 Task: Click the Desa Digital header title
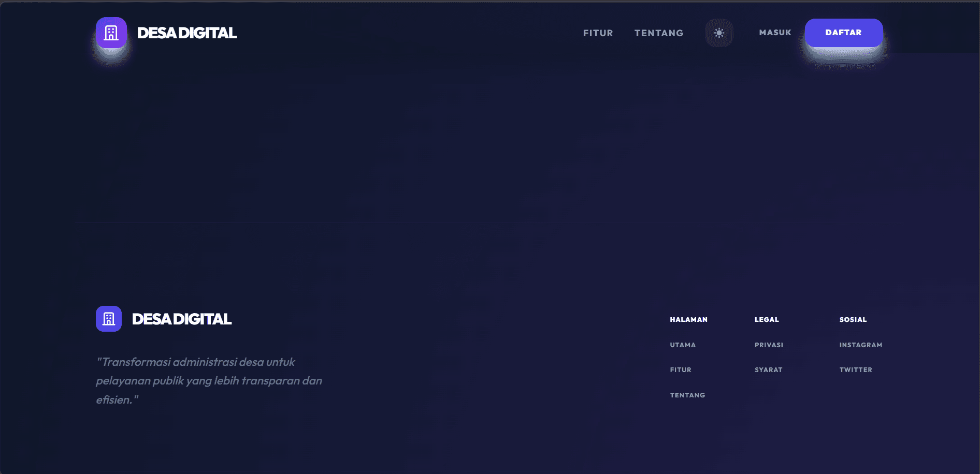click(x=186, y=33)
